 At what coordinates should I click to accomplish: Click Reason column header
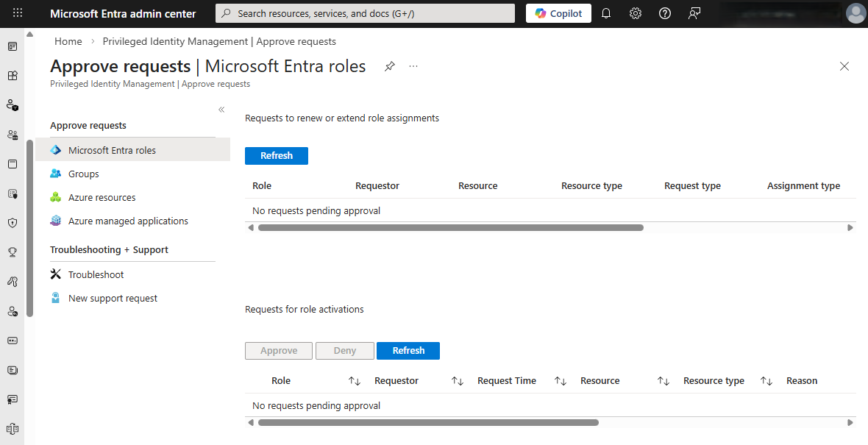(x=802, y=381)
